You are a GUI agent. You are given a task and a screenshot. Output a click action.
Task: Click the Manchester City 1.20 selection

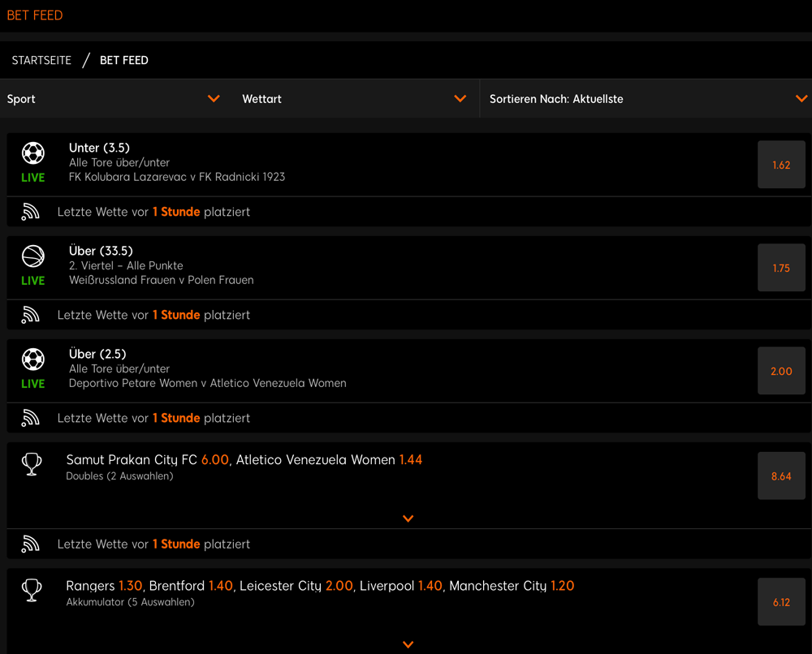512,586
